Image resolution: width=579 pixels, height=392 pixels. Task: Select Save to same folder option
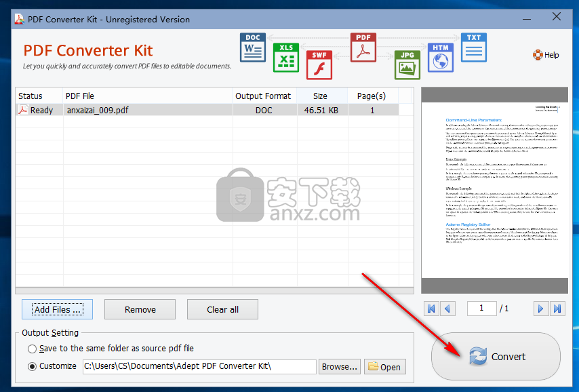(x=33, y=349)
